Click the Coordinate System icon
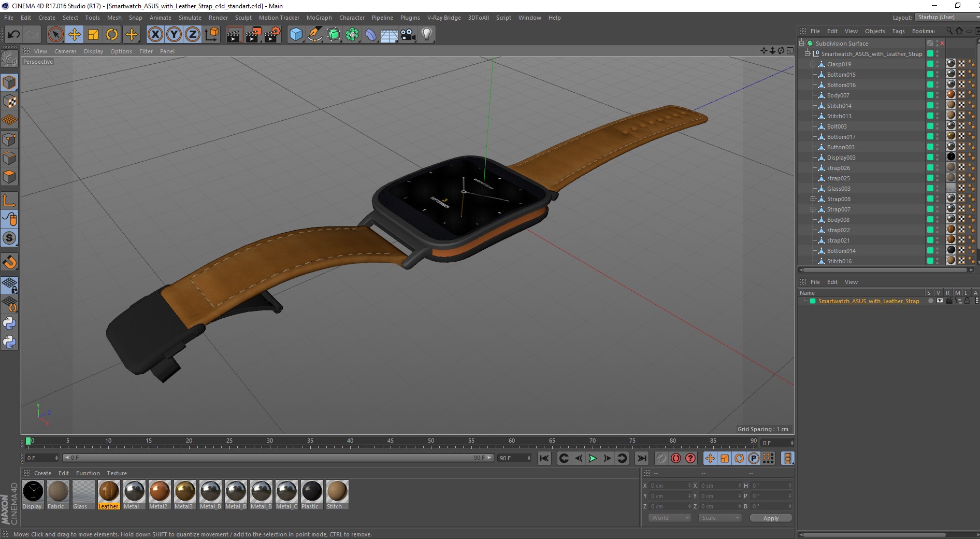This screenshot has height=539, width=980. click(x=212, y=35)
